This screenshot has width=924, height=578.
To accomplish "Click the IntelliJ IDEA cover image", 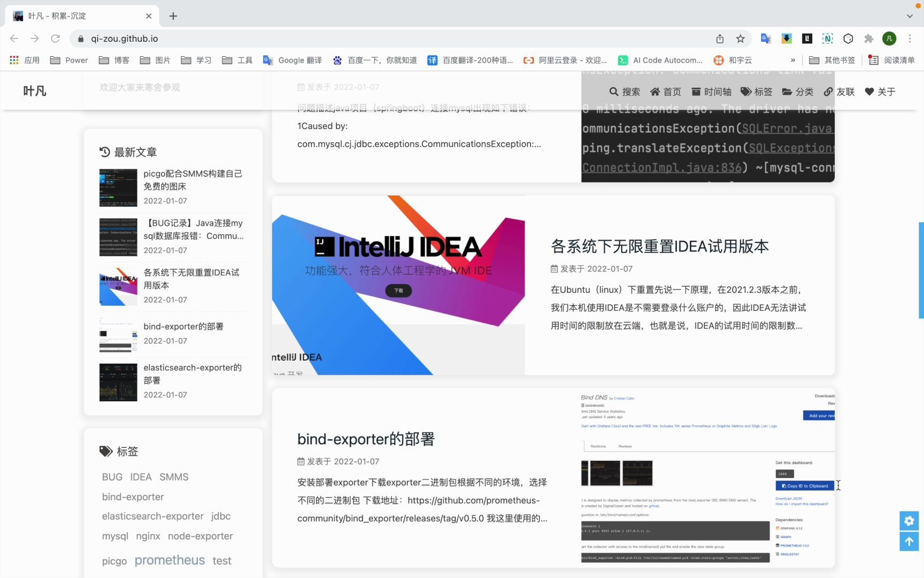I will click(398, 285).
